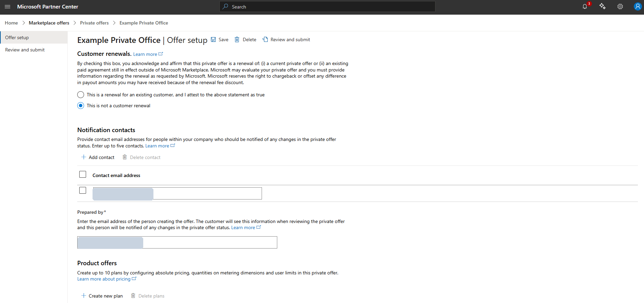Go to Home breadcrumb
644x303 pixels.
click(11, 23)
